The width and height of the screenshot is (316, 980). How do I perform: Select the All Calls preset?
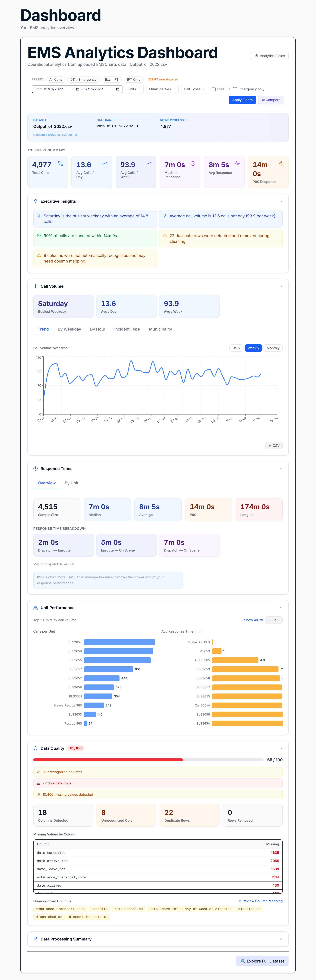pyautogui.click(x=56, y=79)
